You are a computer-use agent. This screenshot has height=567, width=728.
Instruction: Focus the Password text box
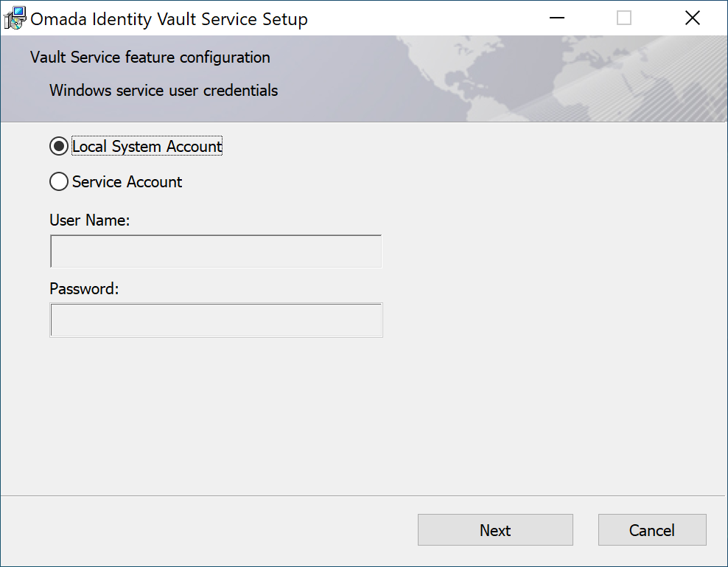(x=216, y=320)
